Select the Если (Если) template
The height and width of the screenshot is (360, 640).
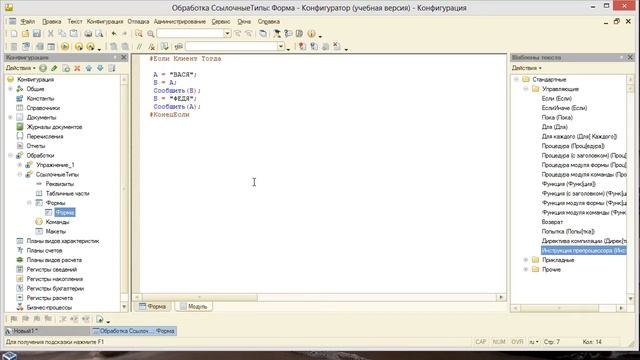(x=556, y=98)
